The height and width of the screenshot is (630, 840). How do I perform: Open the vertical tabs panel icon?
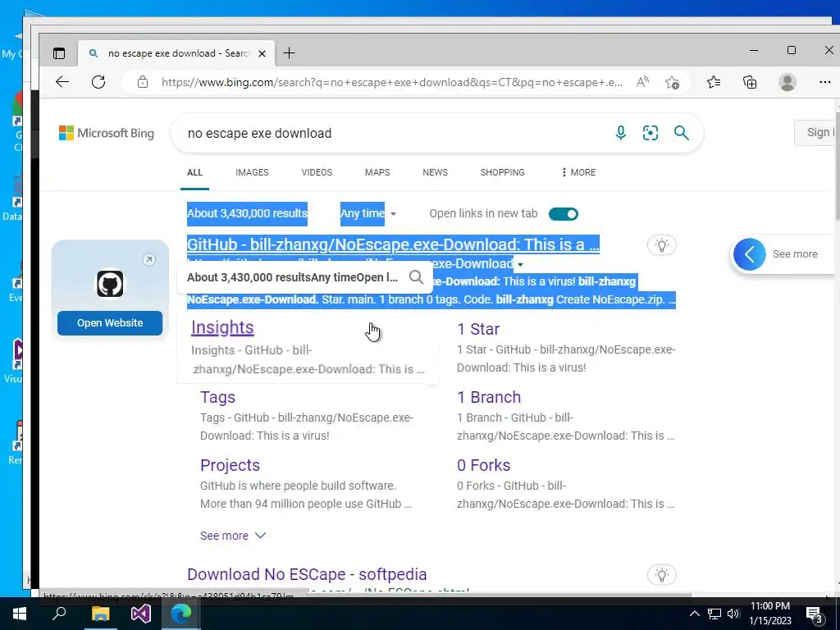(x=59, y=53)
